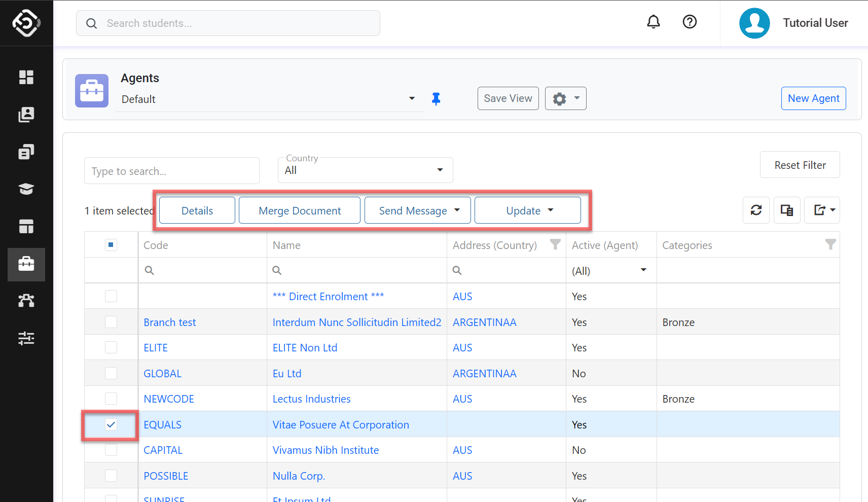Viewport: 868px width, 502px height.
Task: Check the NEWCODE row checkbox
Action: [x=111, y=399]
